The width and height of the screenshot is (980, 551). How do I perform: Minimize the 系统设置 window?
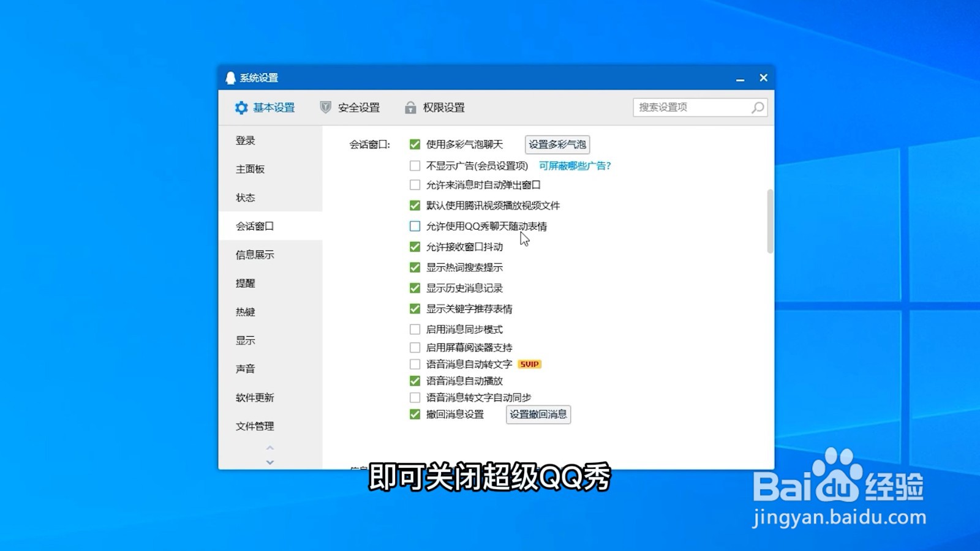pyautogui.click(x=740, y=78)
